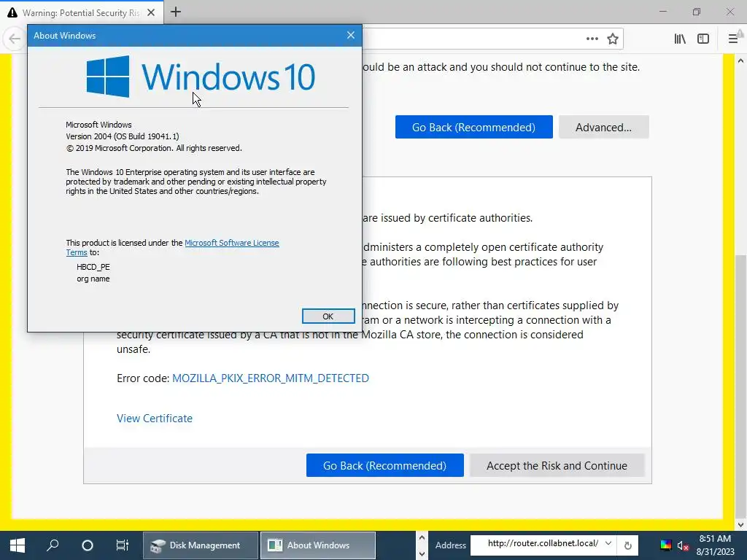The width and height of the screenshot is (747, 560).
Task: Switch to About Windows taskbar button
Action: click(x=318, y=545)
